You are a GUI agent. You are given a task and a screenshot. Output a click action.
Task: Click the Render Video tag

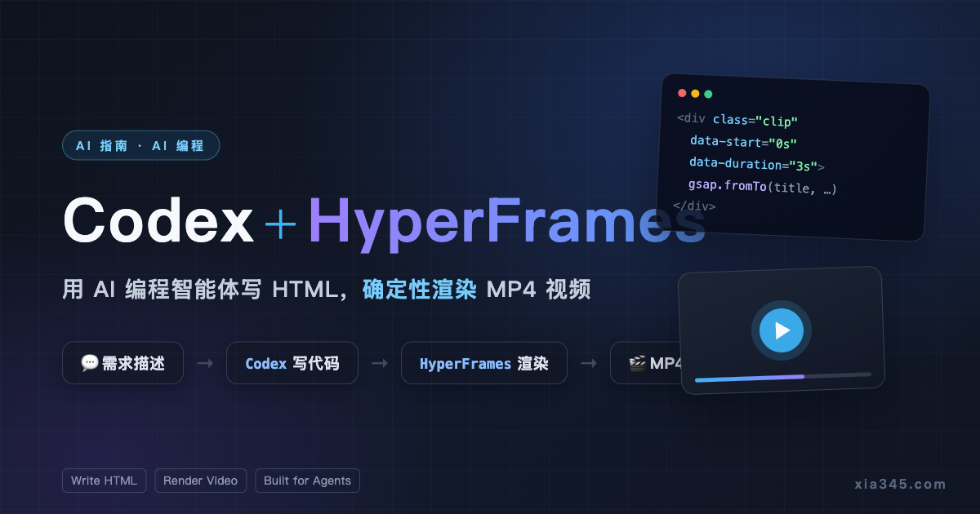[201, 481]
